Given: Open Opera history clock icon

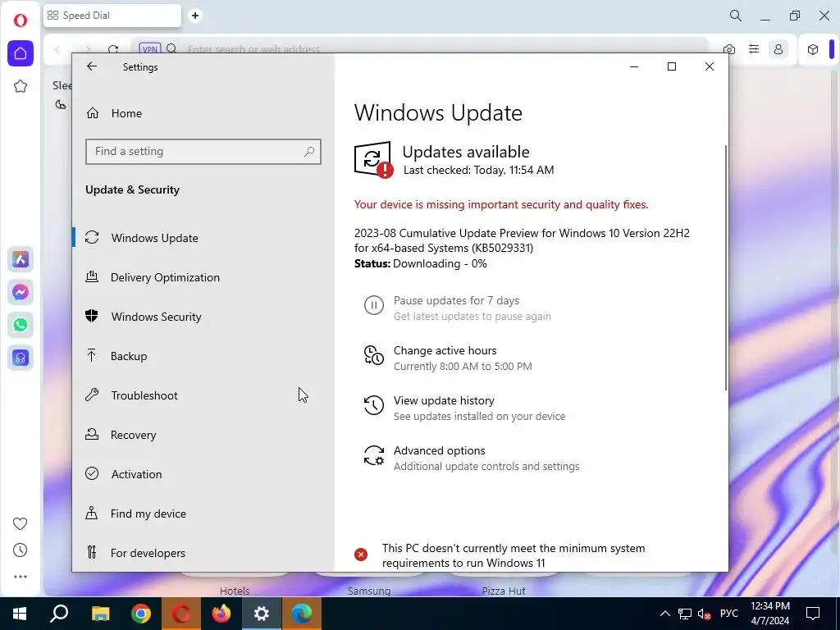Looking at the screenshot, I should 20,550.
